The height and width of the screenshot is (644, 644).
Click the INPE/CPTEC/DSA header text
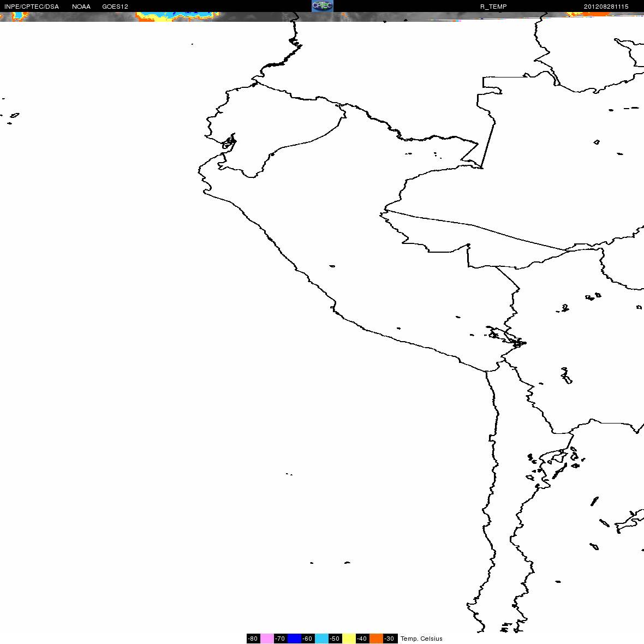[x=32, y=7]
